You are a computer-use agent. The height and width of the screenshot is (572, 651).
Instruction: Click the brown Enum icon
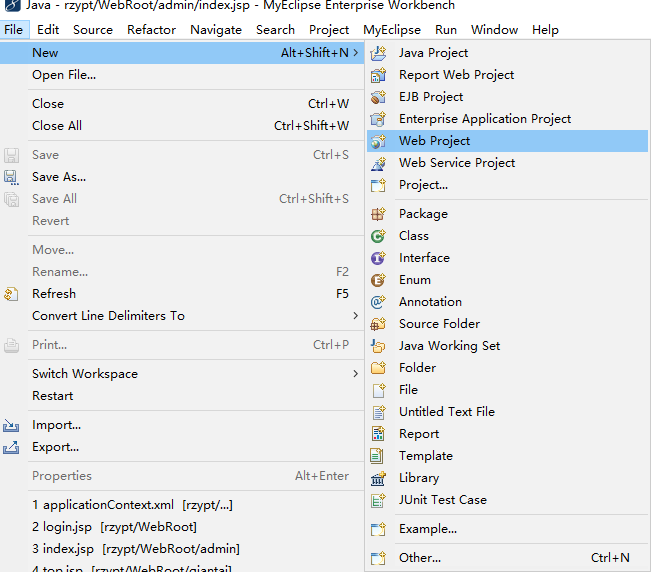click(x=378, y=280)
